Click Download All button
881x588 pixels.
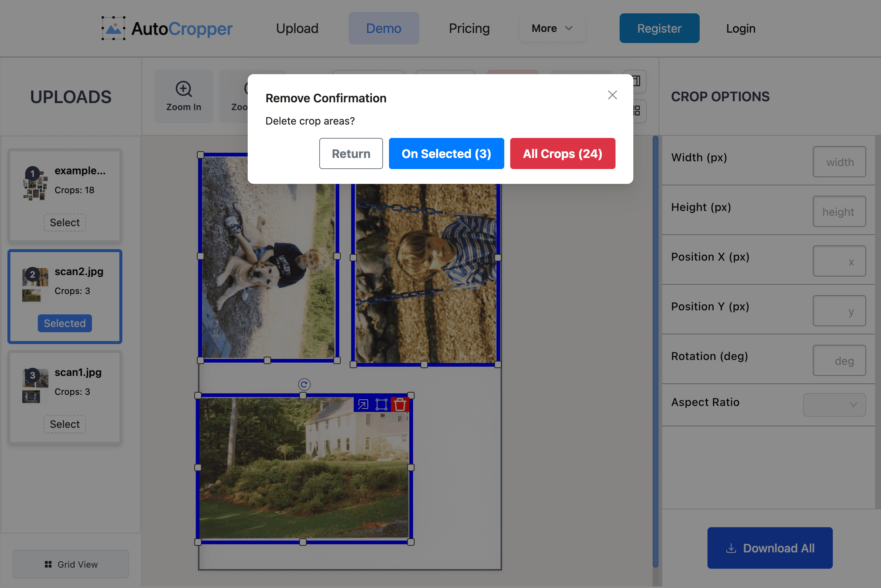pyautogui.click(x=770, y=548)
